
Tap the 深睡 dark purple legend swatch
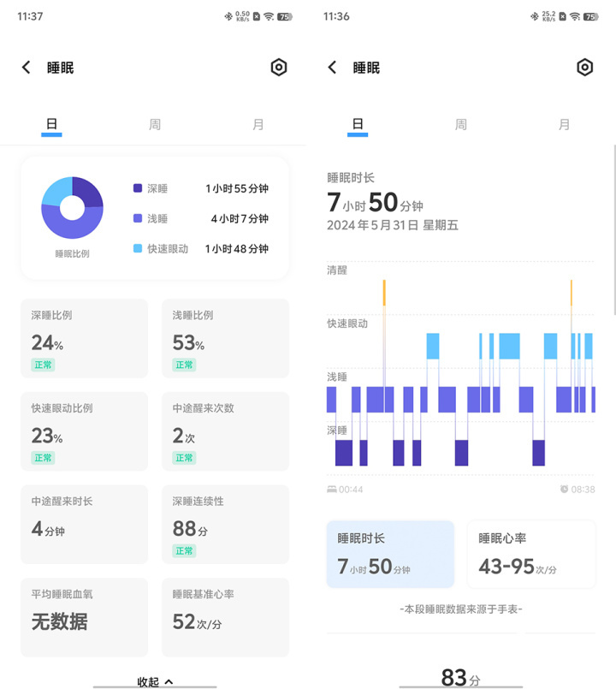138,188
